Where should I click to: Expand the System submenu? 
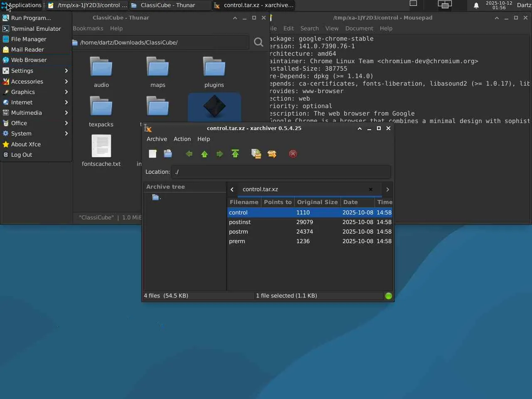coord(35,133)
